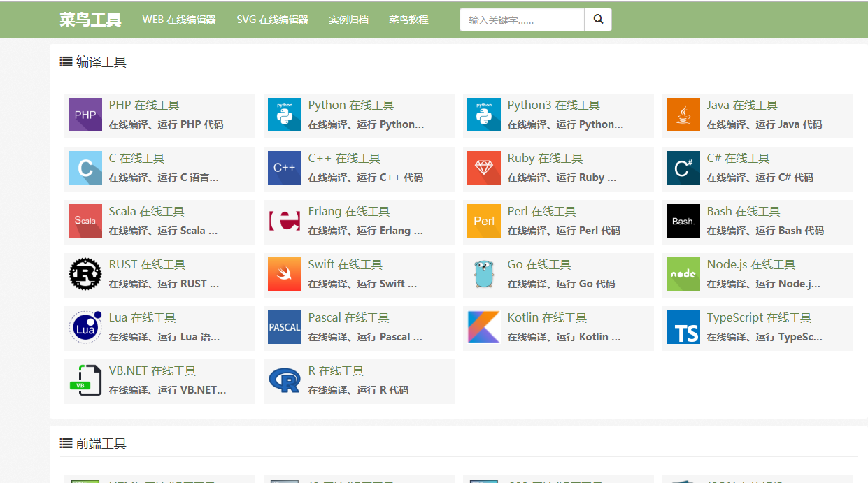Open C++ 在线工具 title link
Viewport: 868px width, 483px height.
(344, 159)
